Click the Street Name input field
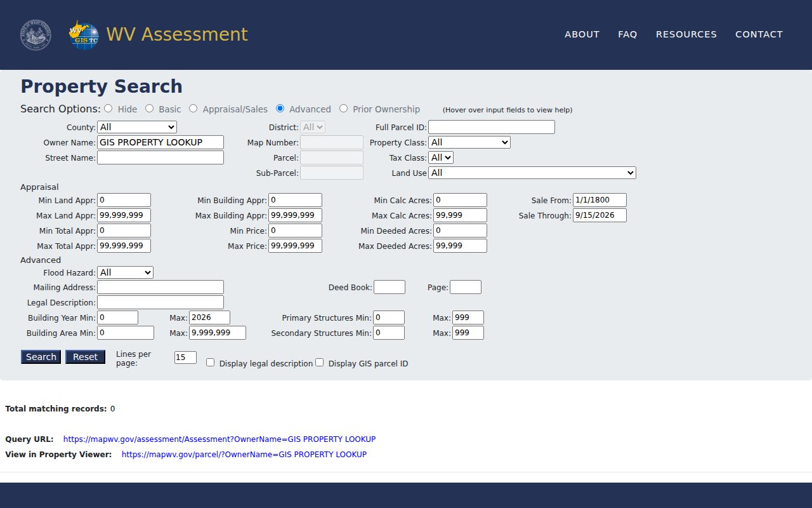Viewport: 812px width, 508px height. click(160, 157)
